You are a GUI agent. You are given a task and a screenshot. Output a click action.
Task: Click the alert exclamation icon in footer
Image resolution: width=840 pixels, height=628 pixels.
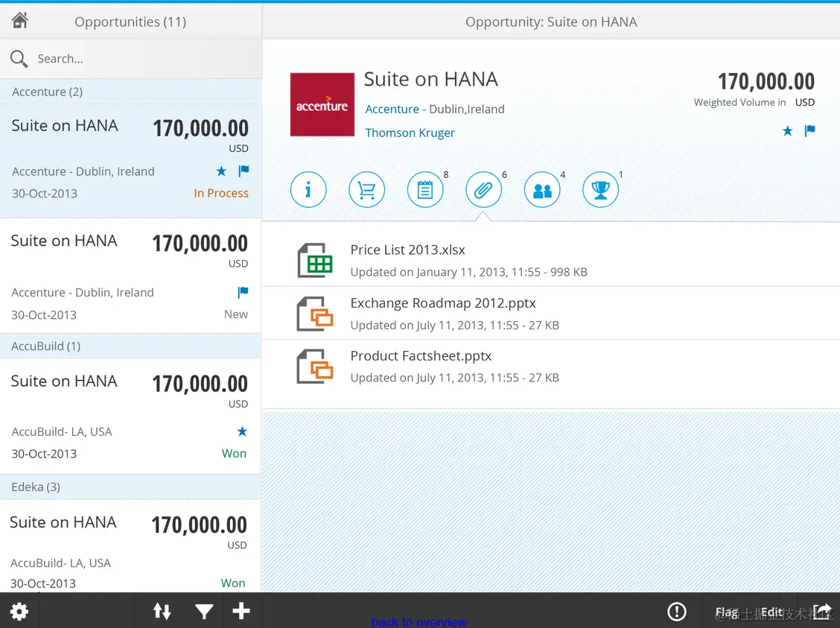tap(677, 612)
